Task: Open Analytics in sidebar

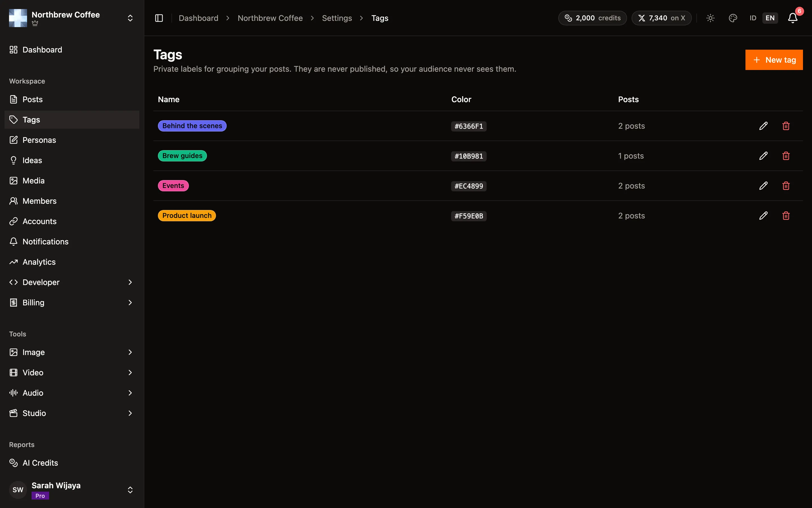Action: (x=72, y=262)
